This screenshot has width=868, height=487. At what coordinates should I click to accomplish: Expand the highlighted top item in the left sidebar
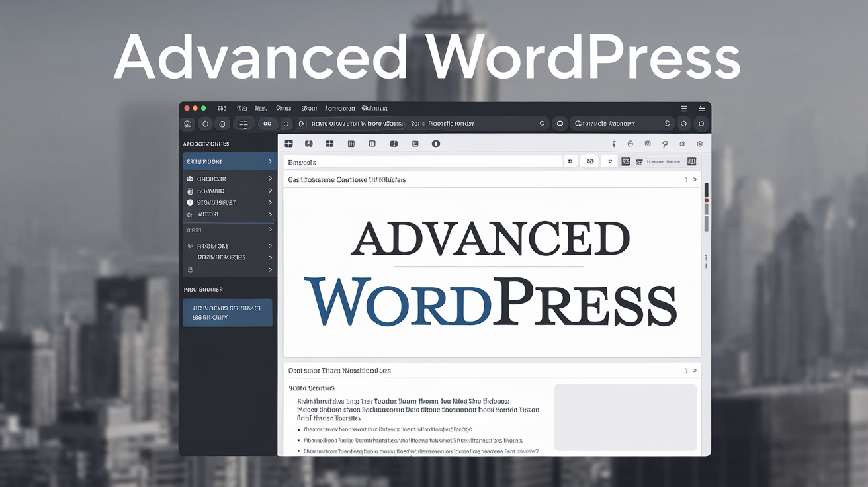(270, 161)
